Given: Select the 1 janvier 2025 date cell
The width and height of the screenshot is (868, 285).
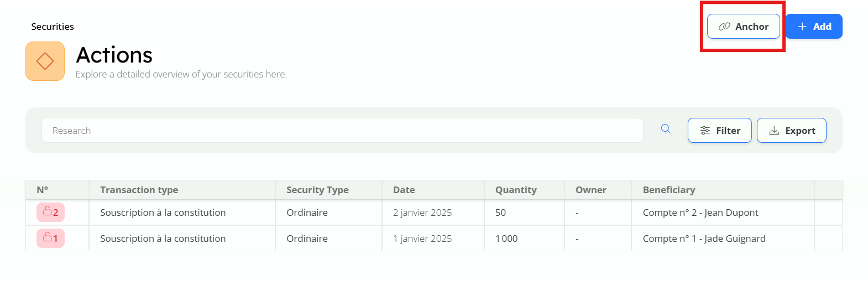Looking at the screenshot, I should [x=422, y=239].
